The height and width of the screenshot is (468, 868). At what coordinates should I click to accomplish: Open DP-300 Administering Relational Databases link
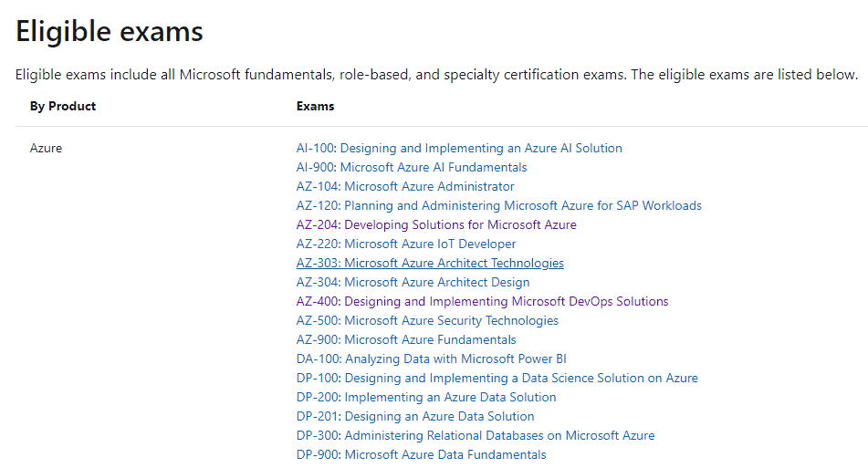476,436
